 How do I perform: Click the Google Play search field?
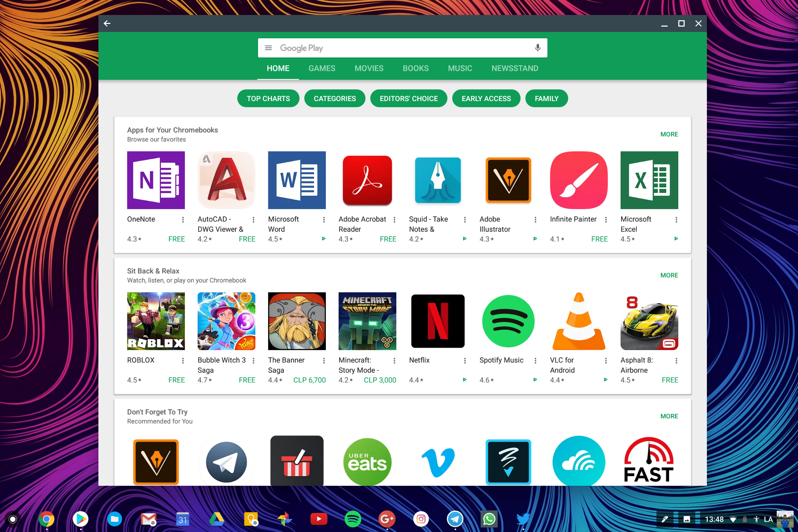[x=402, y=48]
